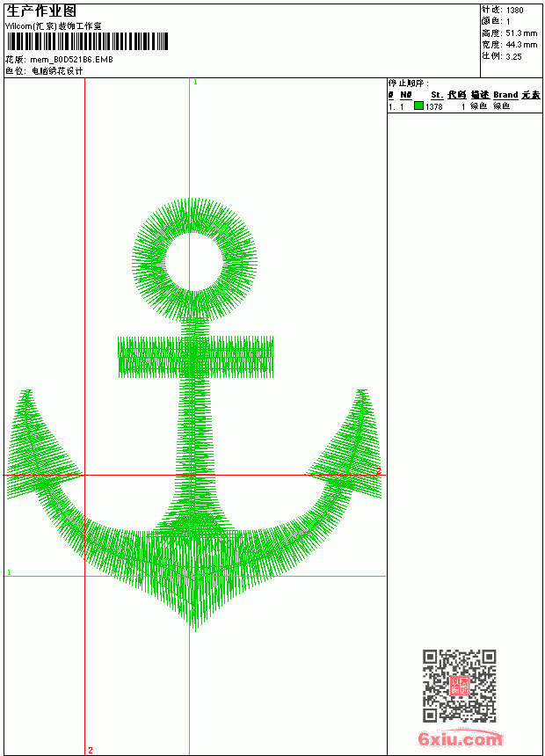Select the height value 51.3 mm

pyautogui.click(x=521, y=33)
